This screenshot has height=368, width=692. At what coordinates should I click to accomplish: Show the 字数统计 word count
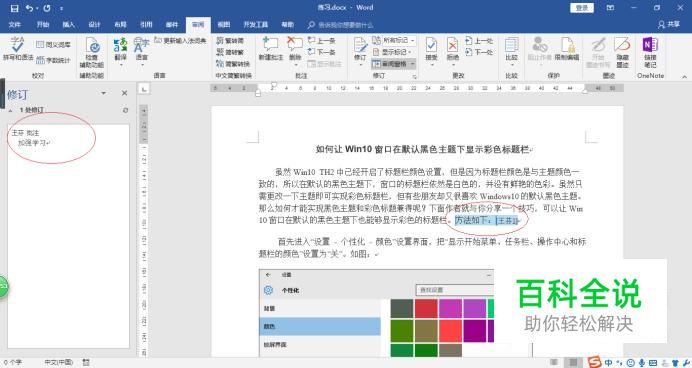pyautogui.click(x=53, y=60)
